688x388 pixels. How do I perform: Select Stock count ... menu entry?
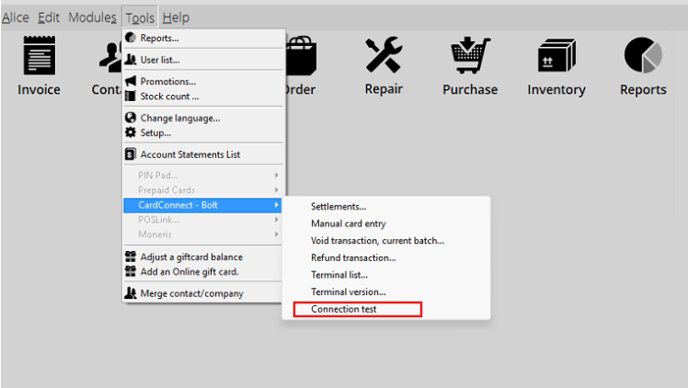pyautogui.click(x=169, y=96)
